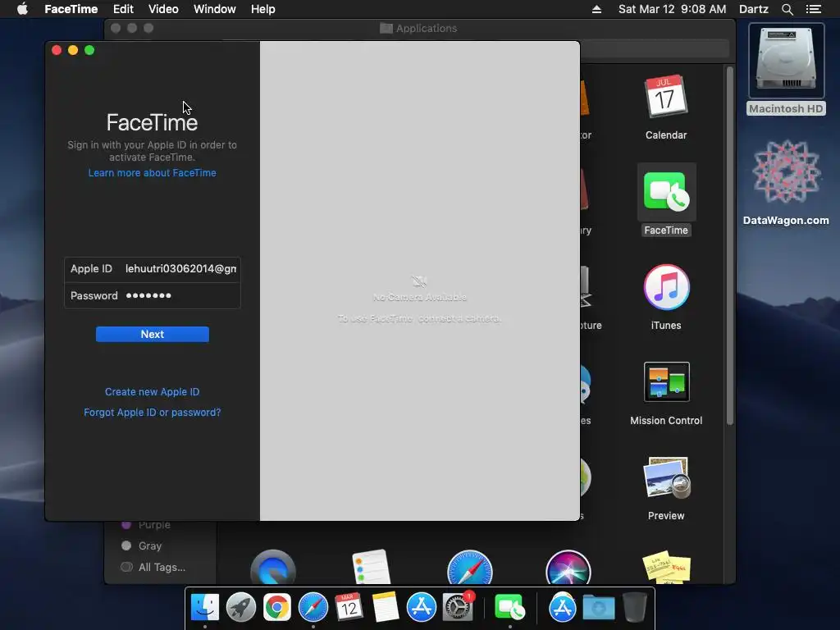Open App Store icon right of Dock separator
The height and width of the screenshot is (630, 840).
(562, 607)
